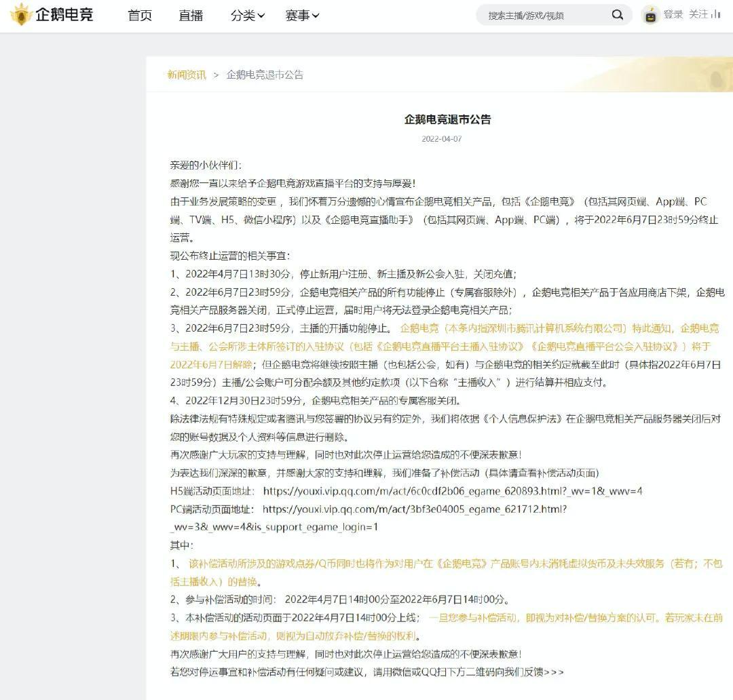Click the 登录 button
The width and height of the screenshot is (733, 700).
point(675,14)
